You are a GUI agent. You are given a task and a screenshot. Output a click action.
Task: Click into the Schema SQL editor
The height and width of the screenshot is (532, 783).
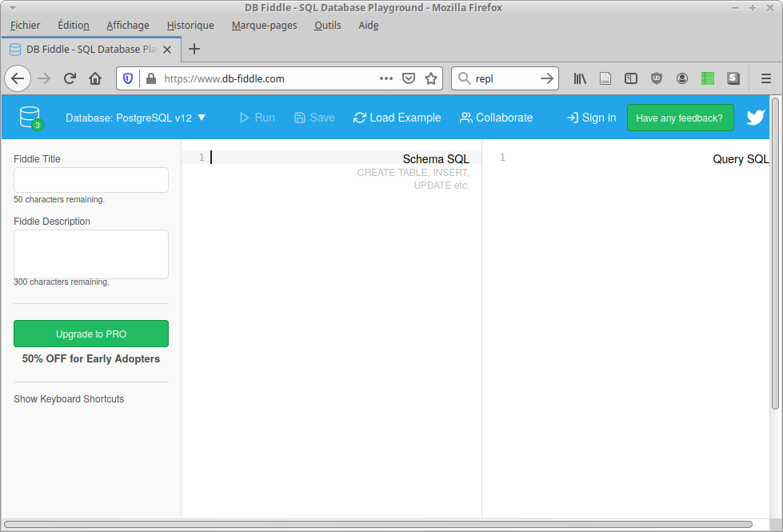(x=332, y=328)
